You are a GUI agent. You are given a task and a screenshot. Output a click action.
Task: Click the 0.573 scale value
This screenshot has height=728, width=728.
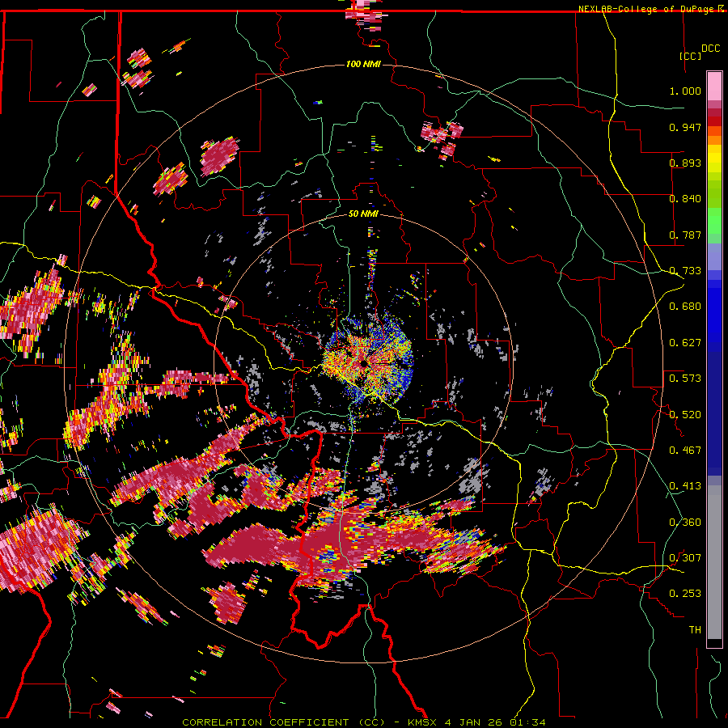(x=685, y=379)
